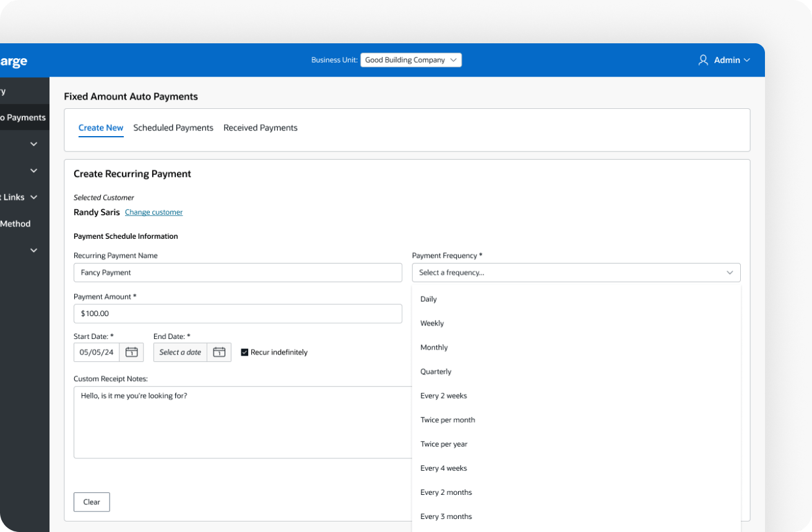Click the Clear button
The width and height of the screenshot is (812, 532).
pyautogui.click(x=92, y=502)
